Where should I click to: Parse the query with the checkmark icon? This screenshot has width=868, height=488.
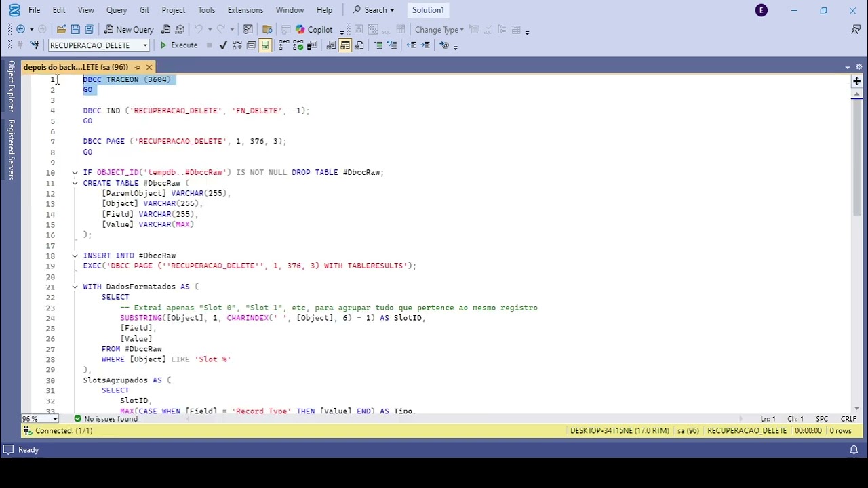coord(223,45)
